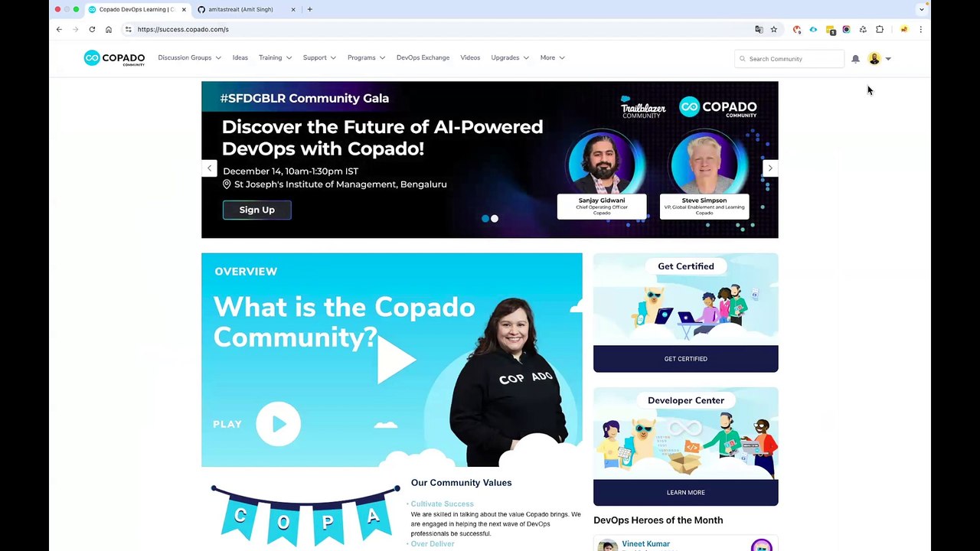980x551 pixels.
Task: Click the Sign Up button
Action: point(257,210)
